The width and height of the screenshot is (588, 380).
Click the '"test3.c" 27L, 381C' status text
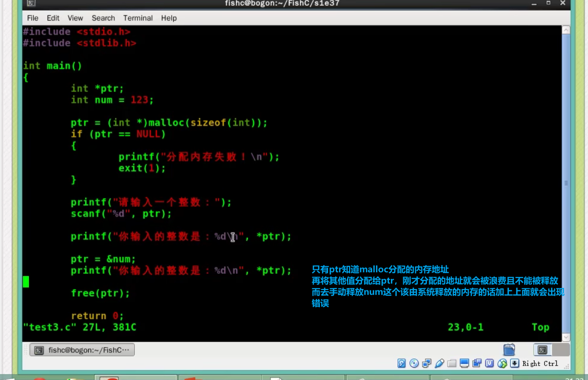pos(80,327)
